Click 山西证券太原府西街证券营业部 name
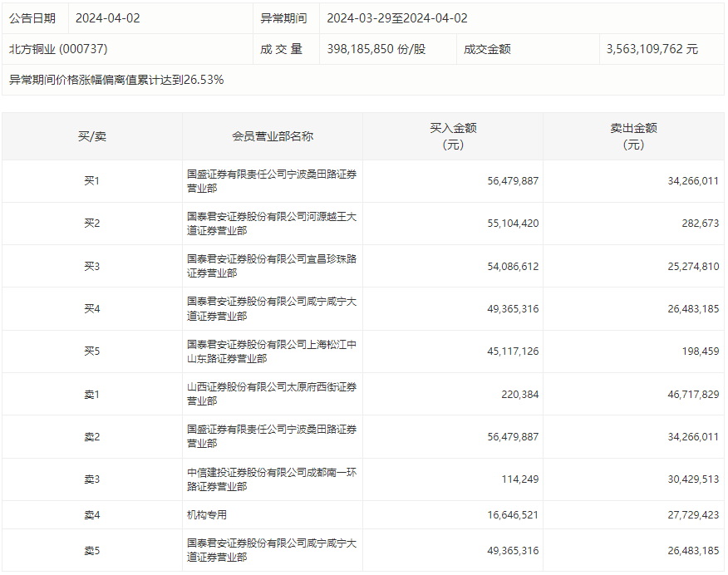Screen dimensions: 728x575 [x=272, y=395]
